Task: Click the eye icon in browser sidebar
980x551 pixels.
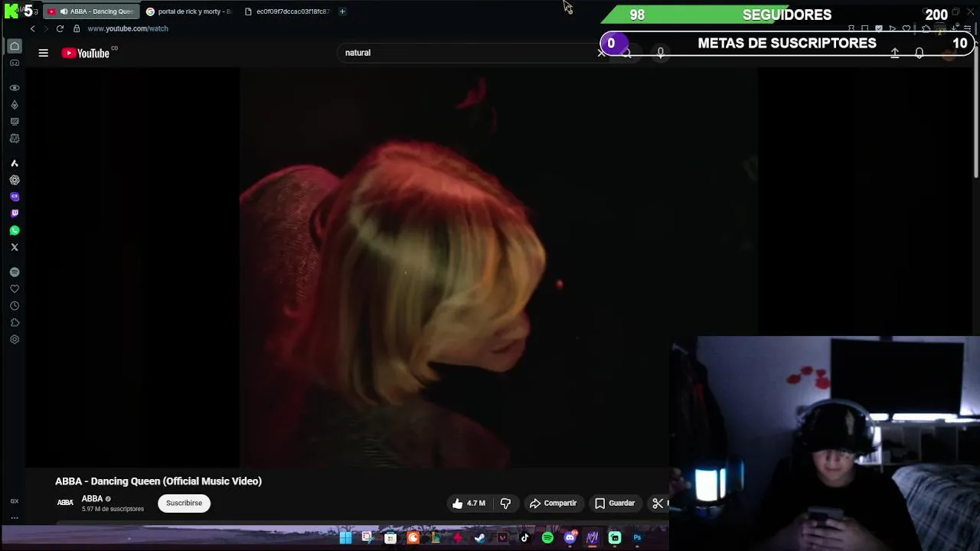Action: pos(15,88)
